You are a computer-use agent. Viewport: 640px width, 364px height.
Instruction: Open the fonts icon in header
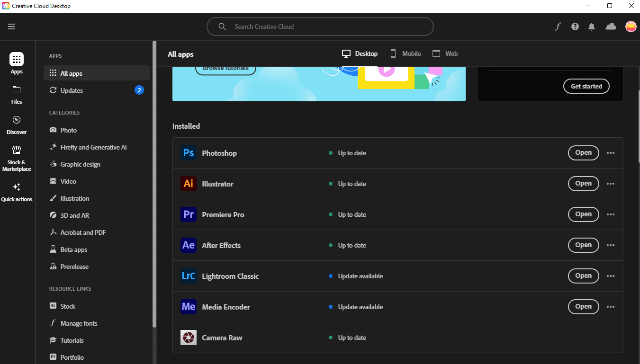[558, 27]
